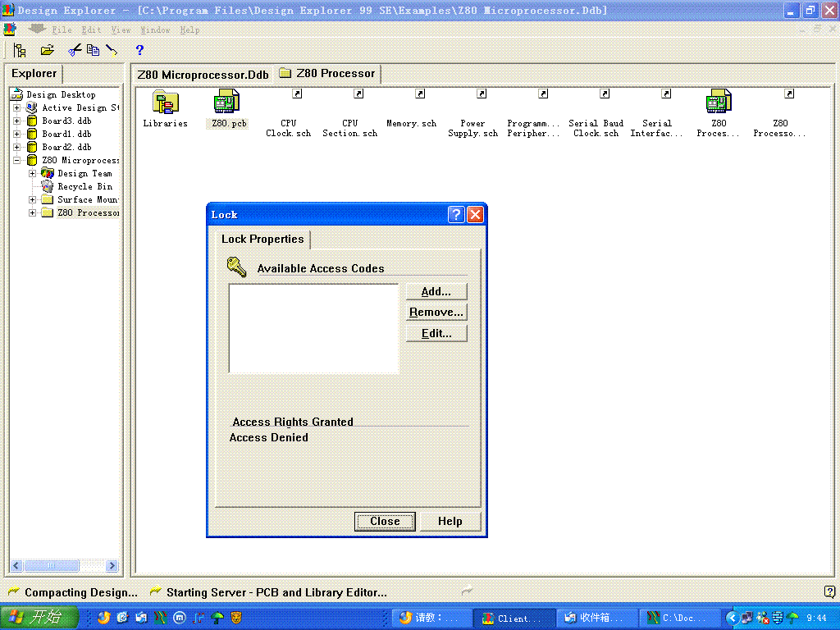Switch to the Client taskbar window
840x630 pixels.
(514, 619)
